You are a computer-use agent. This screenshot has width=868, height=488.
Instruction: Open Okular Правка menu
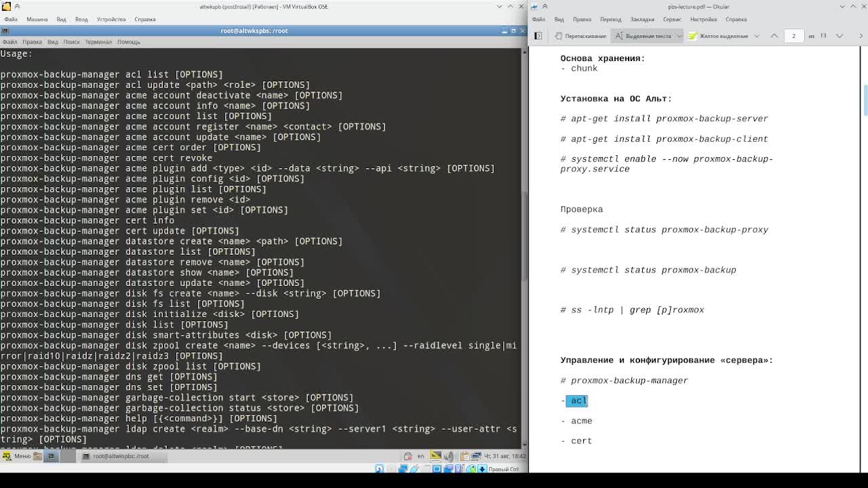[582, 19]
